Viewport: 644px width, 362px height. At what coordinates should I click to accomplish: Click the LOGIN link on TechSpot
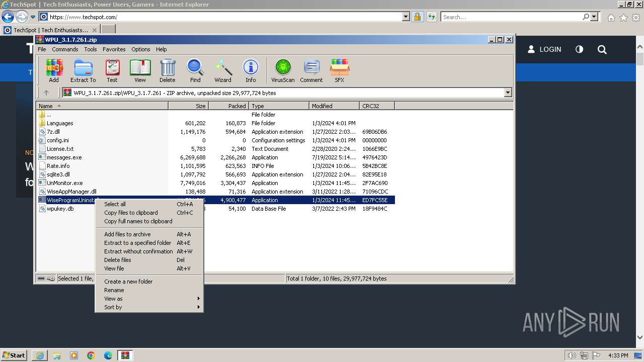[x=544, y=49]
